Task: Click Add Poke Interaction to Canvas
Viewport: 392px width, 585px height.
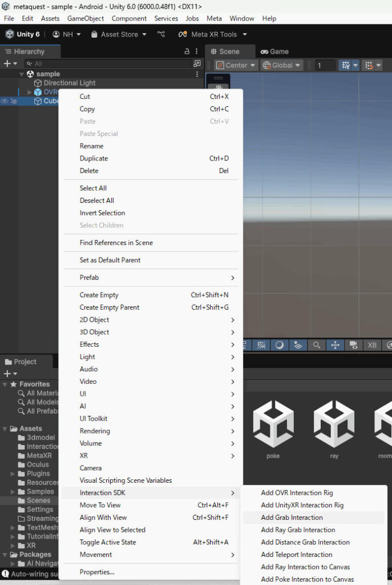Action: (x=313, y=579)
